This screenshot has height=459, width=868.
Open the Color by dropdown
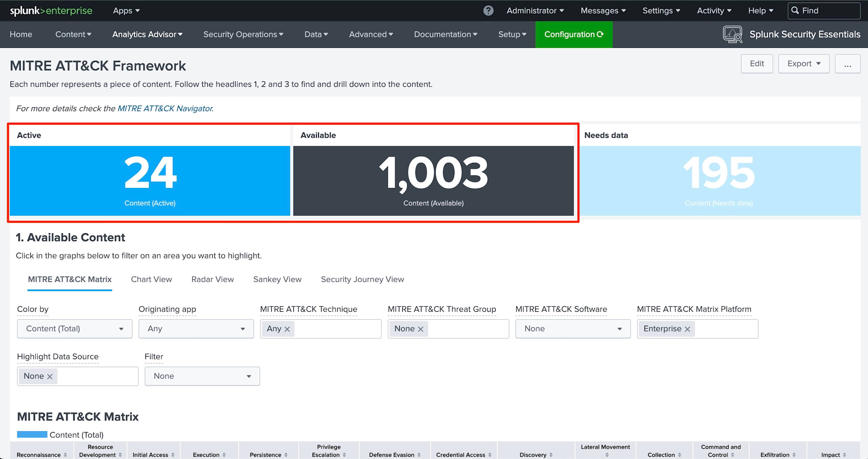(75, 329)
